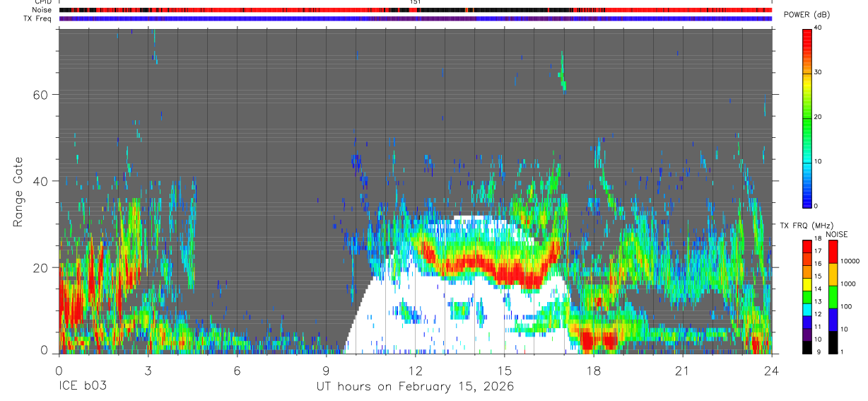Click the '21' hour tick on the time axis
Viewport: 868px width, 401px height.
point(683,370)
